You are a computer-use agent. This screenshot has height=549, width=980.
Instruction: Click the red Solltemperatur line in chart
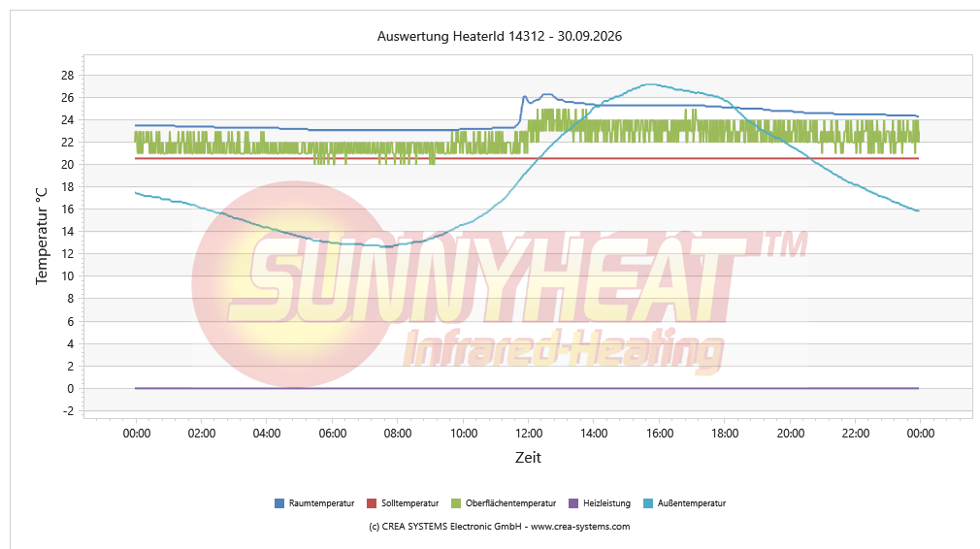(x=527, y=158)
